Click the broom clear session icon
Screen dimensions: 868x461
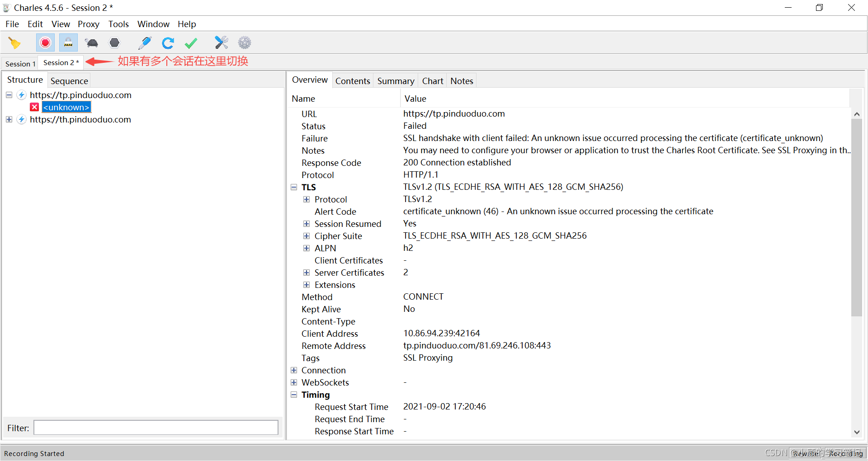tap(14, 43)
